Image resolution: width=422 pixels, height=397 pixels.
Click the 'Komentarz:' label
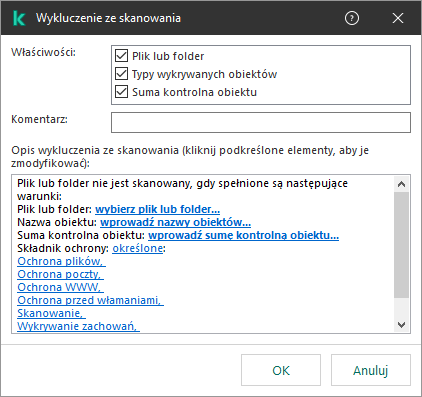pos(40,119)
